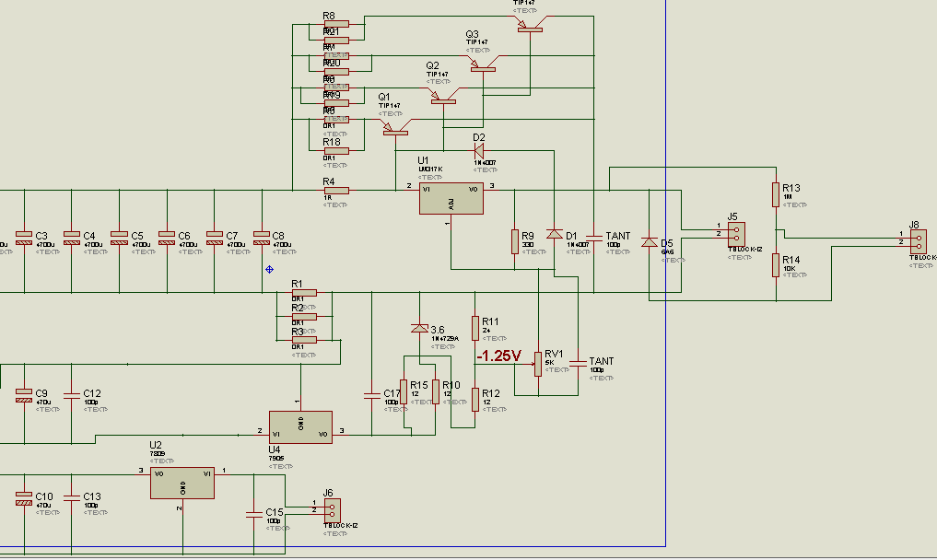
Task: Click the 5K value under RV1
Action: (550, 363)
